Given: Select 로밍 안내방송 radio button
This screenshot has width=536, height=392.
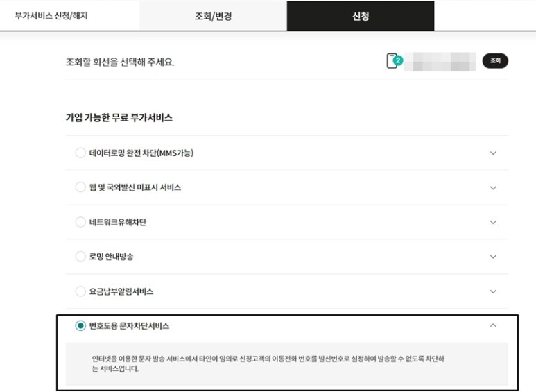Looking at the screenshot, I should 80,257.
